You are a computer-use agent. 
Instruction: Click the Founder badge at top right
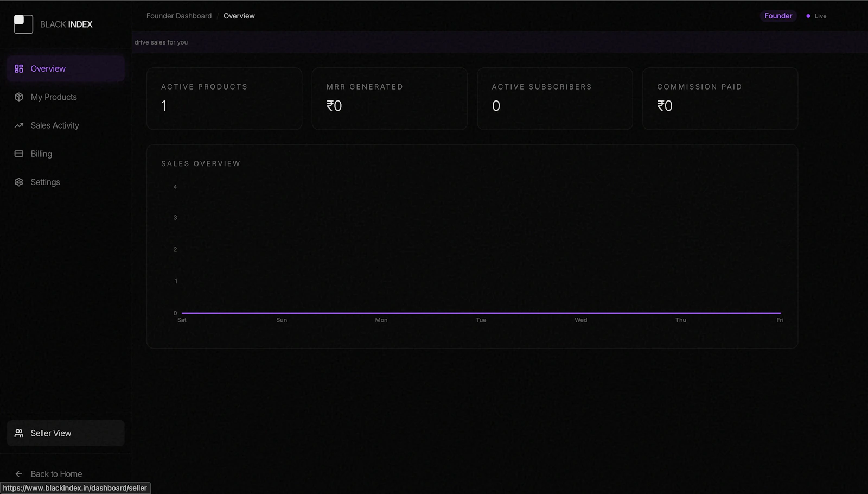778,16
